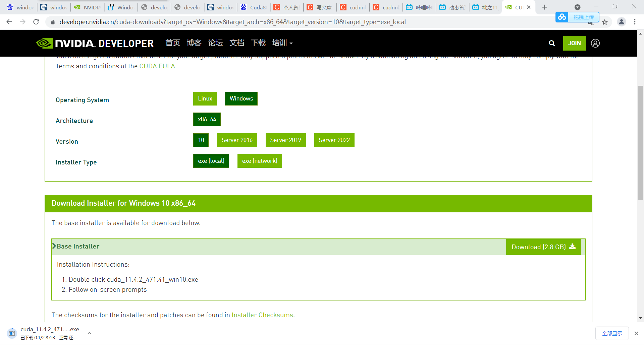Click the 'Installation Instructions:' text
Image resolution: width=644 pixels, height=345 pixels.
93,265
